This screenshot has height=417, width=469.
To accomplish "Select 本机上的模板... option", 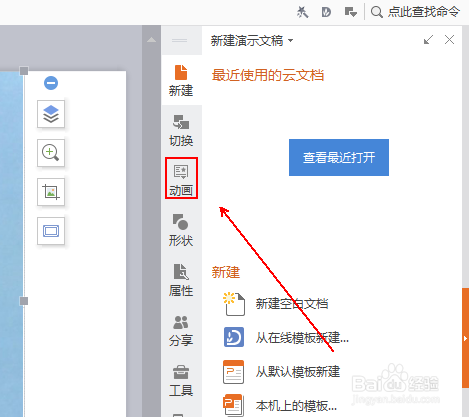I will [x=296, y=406].
